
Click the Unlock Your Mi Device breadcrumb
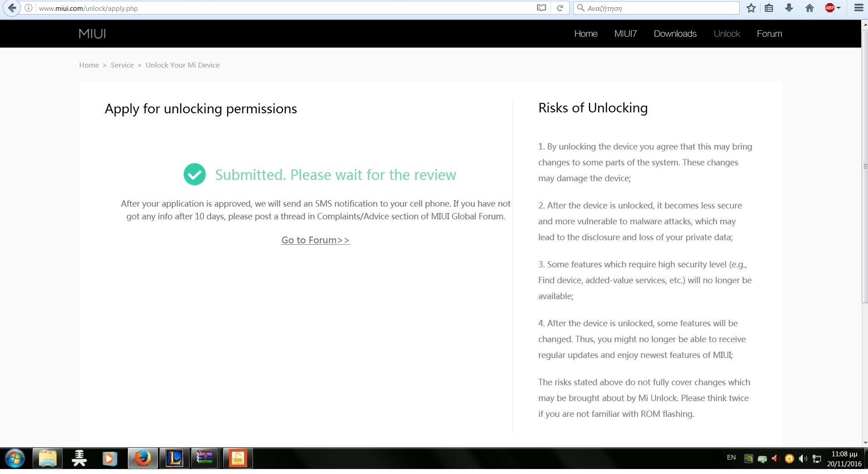pos(182,65)
